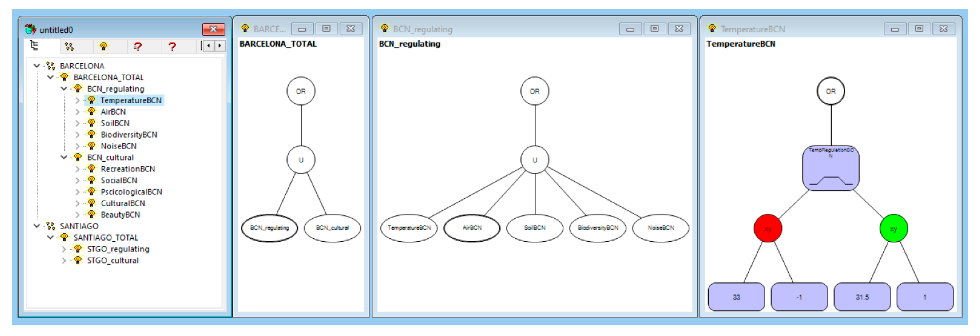Select SANTIAGO_TOTAL in the tree
The image size is (980, 336).
click(105, 238)
